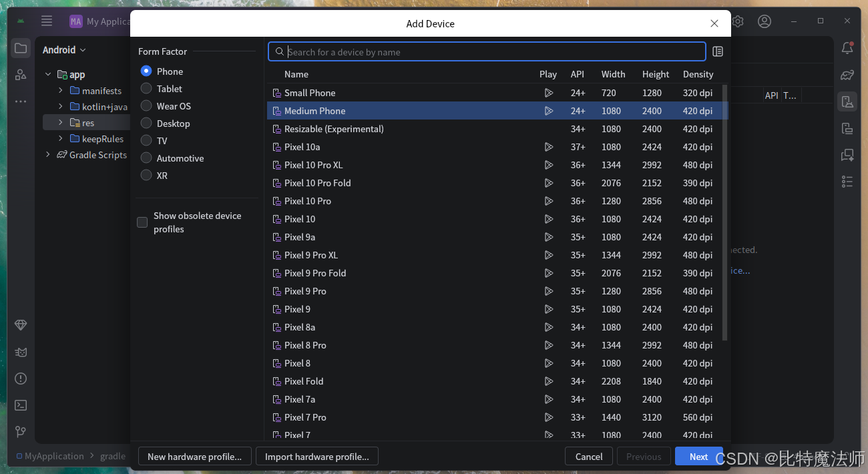
Task: Close the Add Device dialog
Action: (714, 23)
